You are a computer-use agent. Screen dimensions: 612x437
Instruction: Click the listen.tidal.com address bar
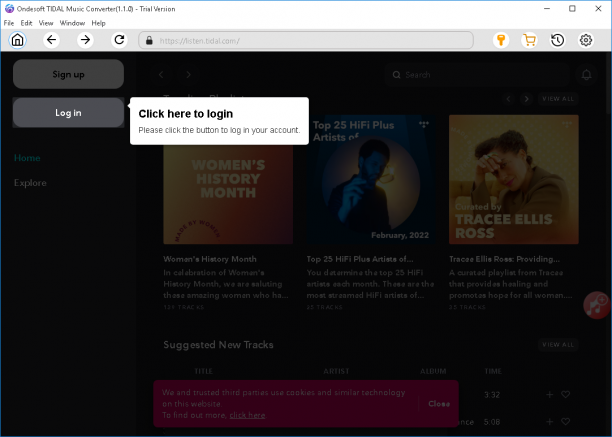pyautogui.click(x=306, y=40)
